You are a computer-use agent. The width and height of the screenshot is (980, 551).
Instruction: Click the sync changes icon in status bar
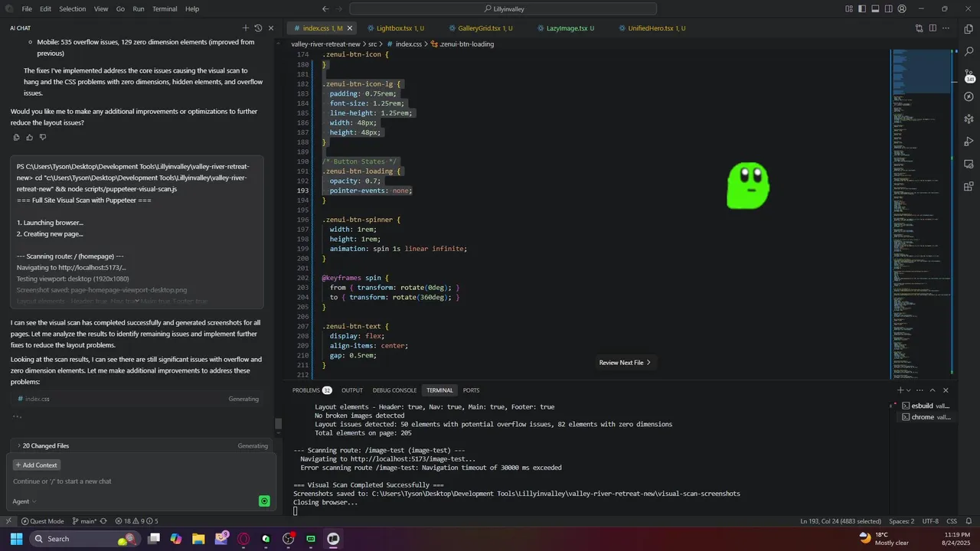[103, 521]
